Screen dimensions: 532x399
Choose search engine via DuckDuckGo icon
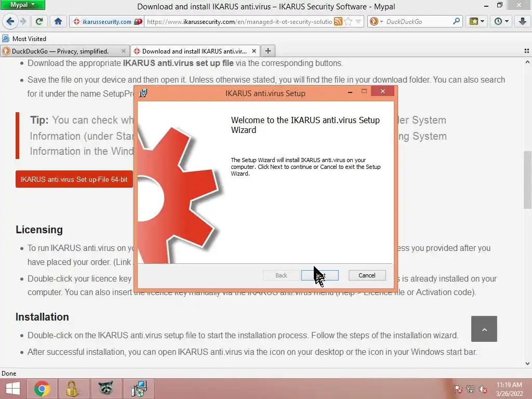376,22
